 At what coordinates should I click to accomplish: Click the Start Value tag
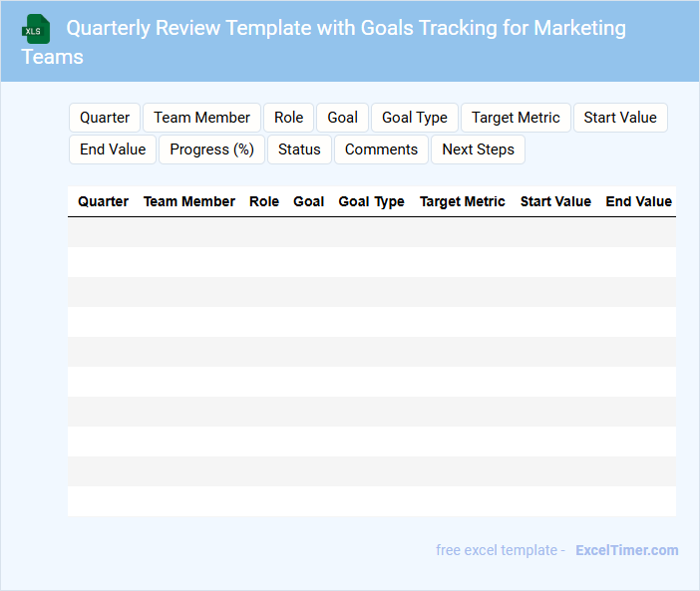coord(620,118)
